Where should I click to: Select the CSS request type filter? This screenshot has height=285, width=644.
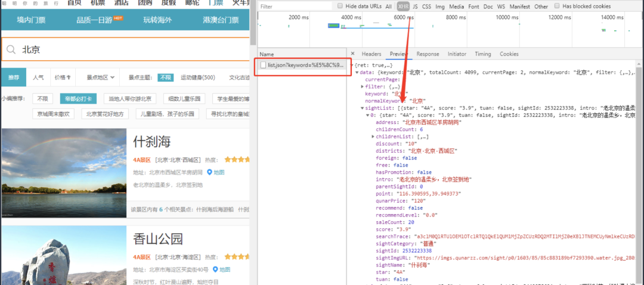[x=427, y=7]
